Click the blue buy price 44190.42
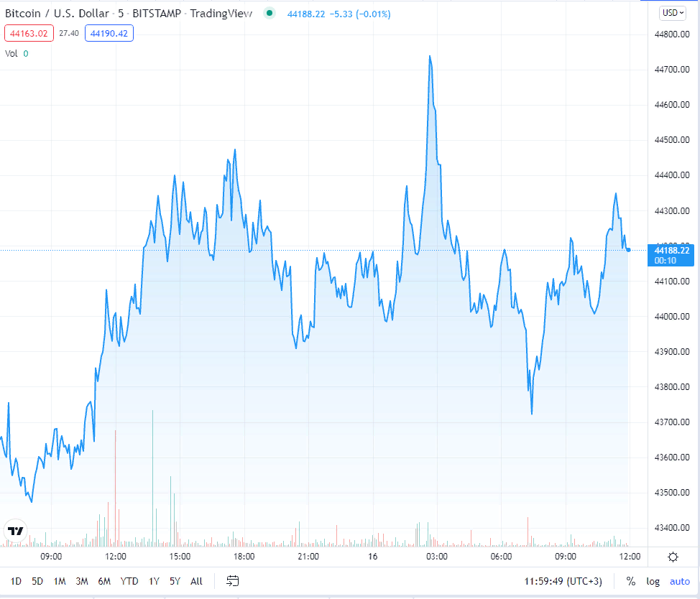 tap(109, 33)
